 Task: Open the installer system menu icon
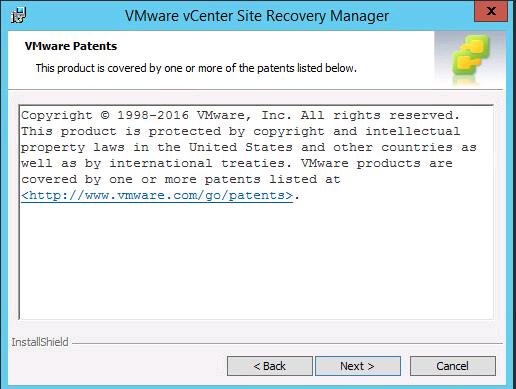(x=18, y=15)
